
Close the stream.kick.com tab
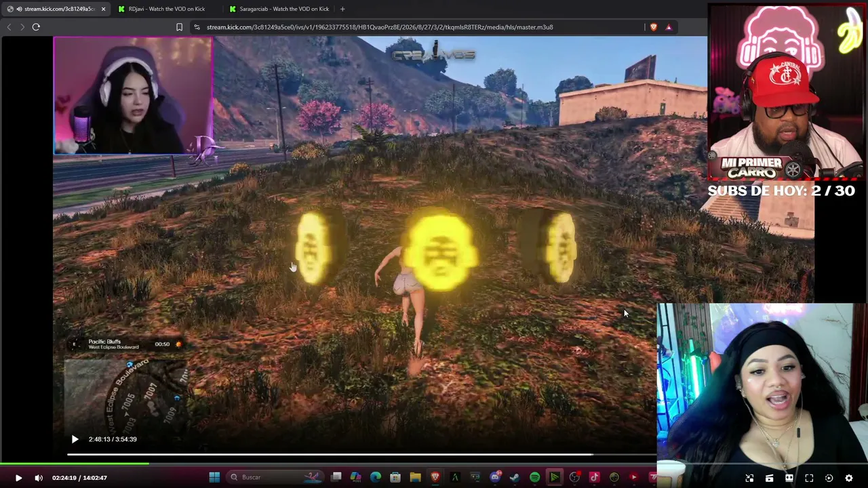[103, 9]
